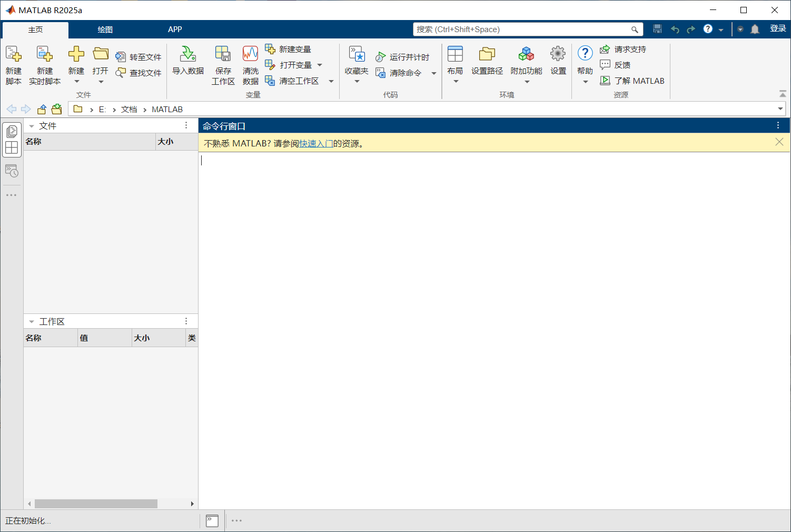Image resolution: width=791 pixels, height=532 pixels.
Task: Click the save icon in quick access bar
Action: coord(657,29)
